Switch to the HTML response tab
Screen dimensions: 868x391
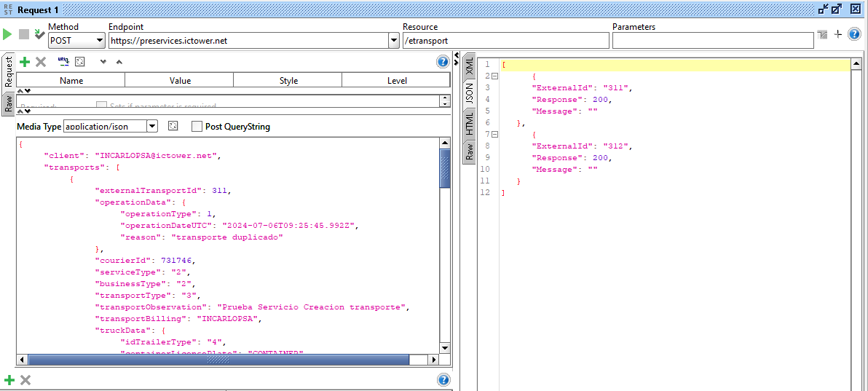click(x=469, y=123)
